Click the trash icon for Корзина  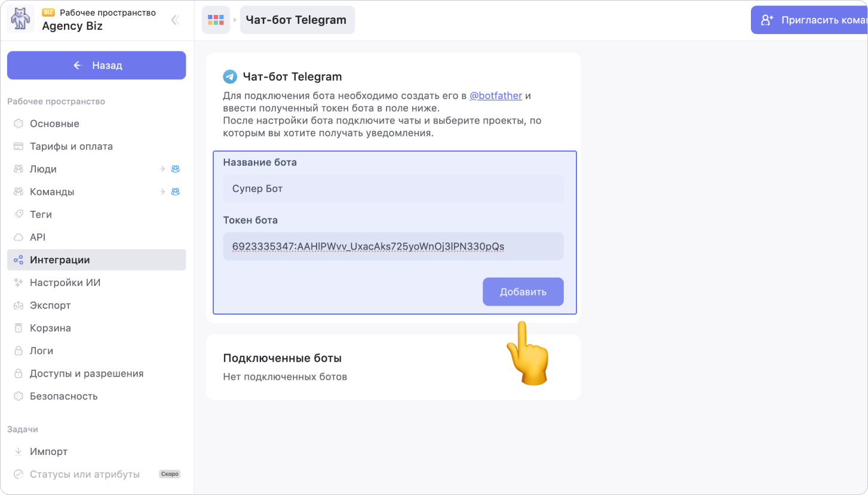[x=19, y=328]
